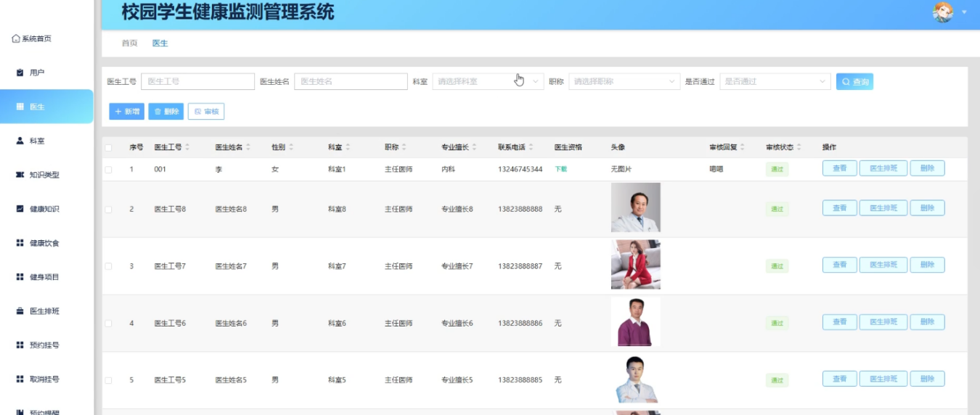
Task: Sort by the 科室 column header arrows
Action: pos(348,147)
